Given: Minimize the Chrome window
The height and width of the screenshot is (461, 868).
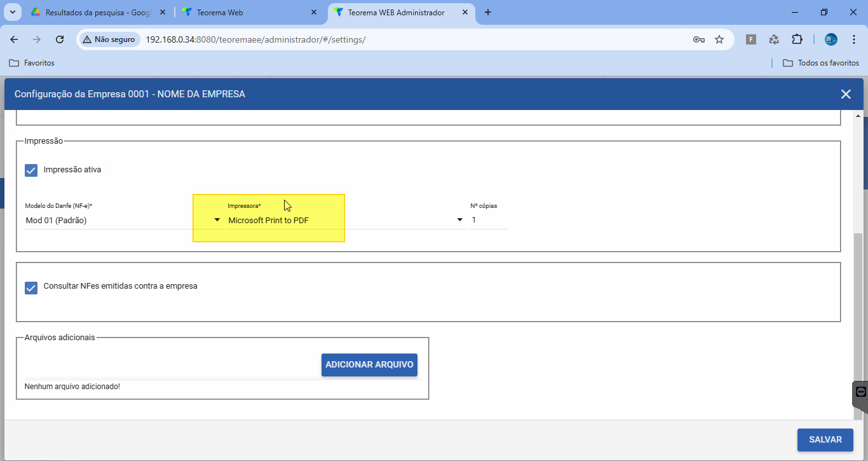Looking at the screenshot, I should (795, 12).
